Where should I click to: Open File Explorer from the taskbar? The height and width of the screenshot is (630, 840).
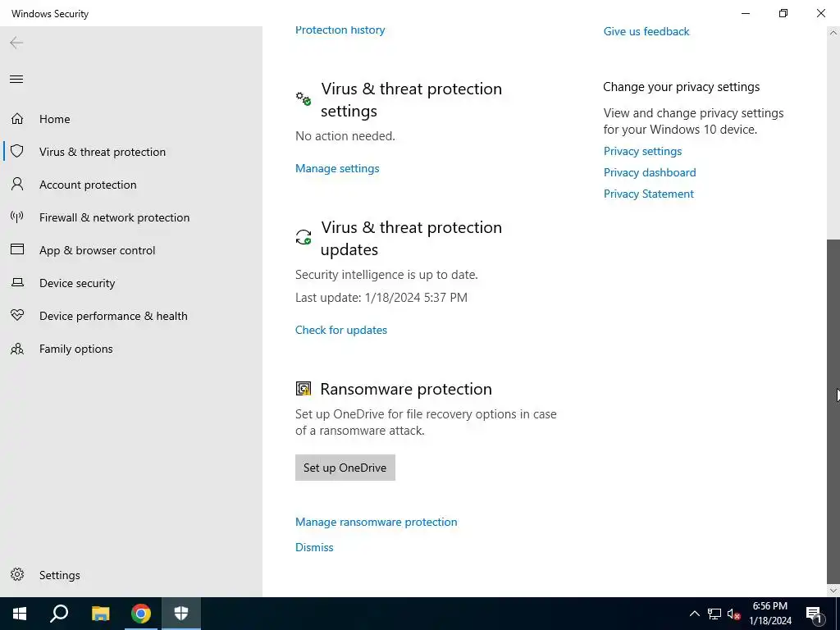pyautogui.click(x=100, y=614)
